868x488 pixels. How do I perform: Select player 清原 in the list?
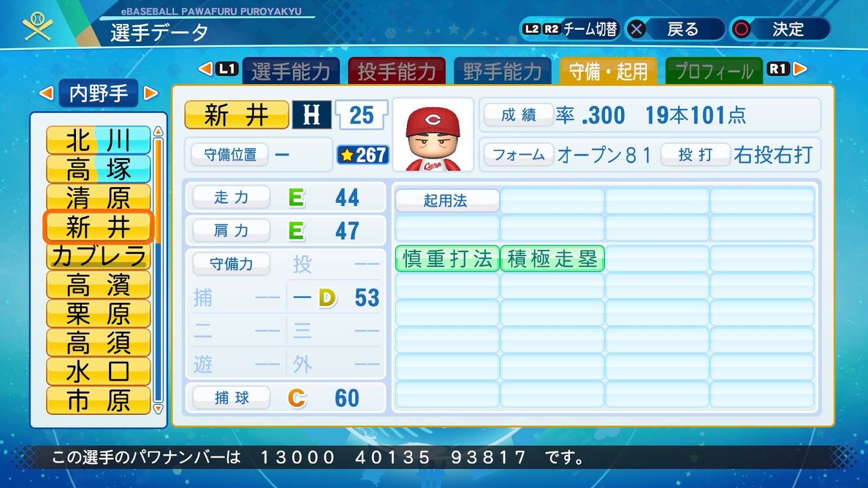point(98,198)
